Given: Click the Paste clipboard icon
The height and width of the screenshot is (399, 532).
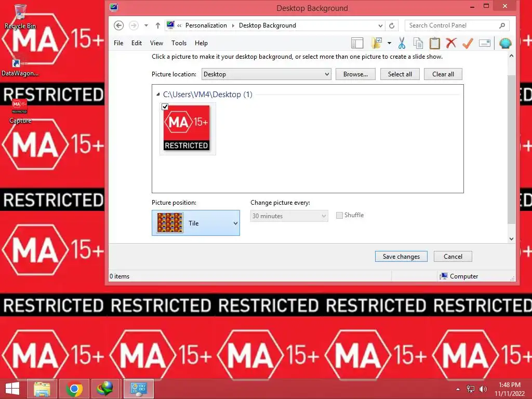Looking at the screenshot, I should (x=435, y=43).
